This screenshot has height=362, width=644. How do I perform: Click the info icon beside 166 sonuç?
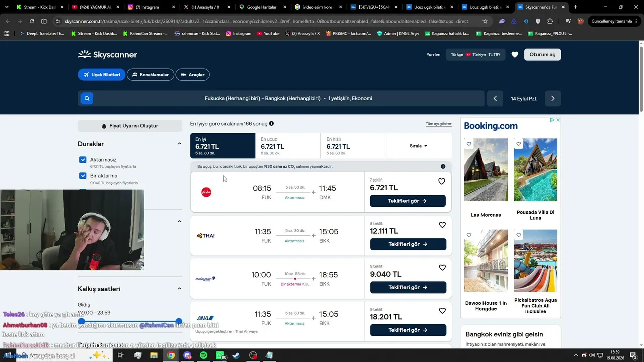coord(271,123)
